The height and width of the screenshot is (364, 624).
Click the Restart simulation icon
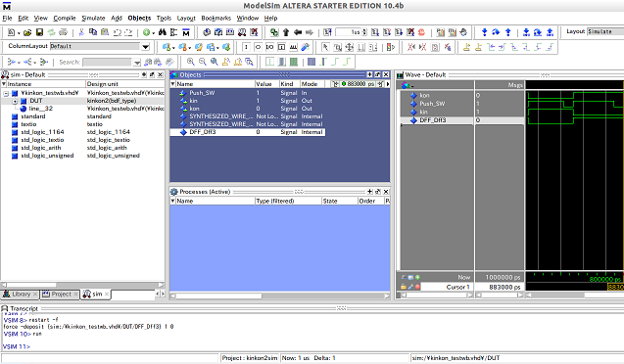click(327, 32)
